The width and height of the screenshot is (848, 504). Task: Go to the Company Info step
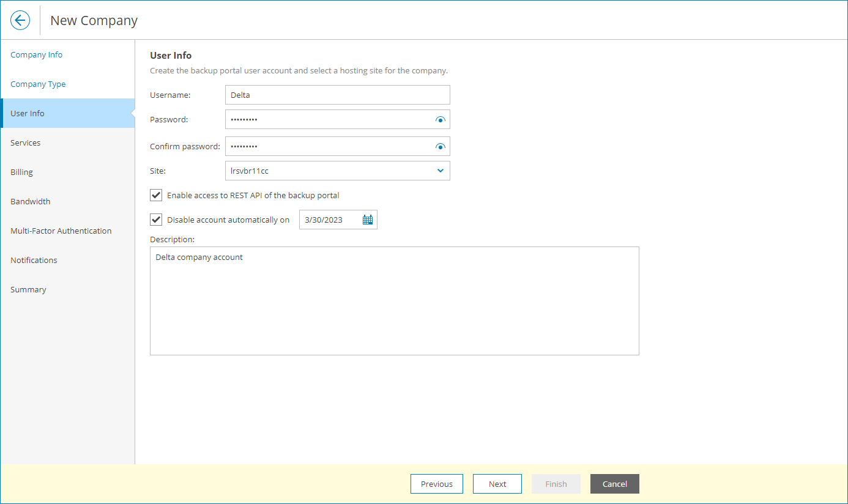(36, 54)
